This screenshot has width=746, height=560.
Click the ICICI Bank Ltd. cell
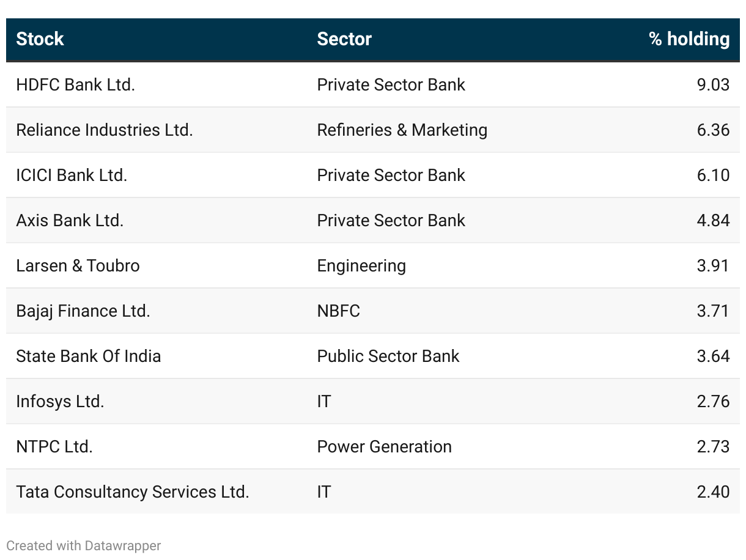point(72,175)
